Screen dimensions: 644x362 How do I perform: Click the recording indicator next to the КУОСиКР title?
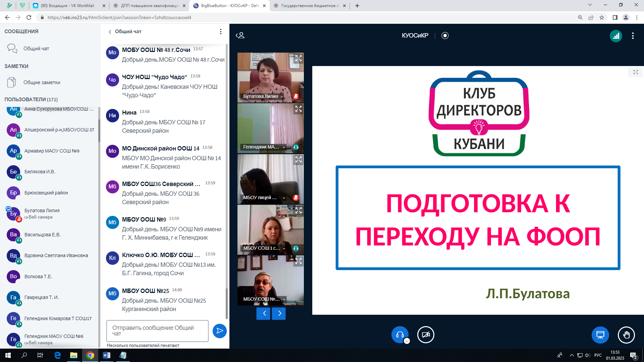coord(445,36)
